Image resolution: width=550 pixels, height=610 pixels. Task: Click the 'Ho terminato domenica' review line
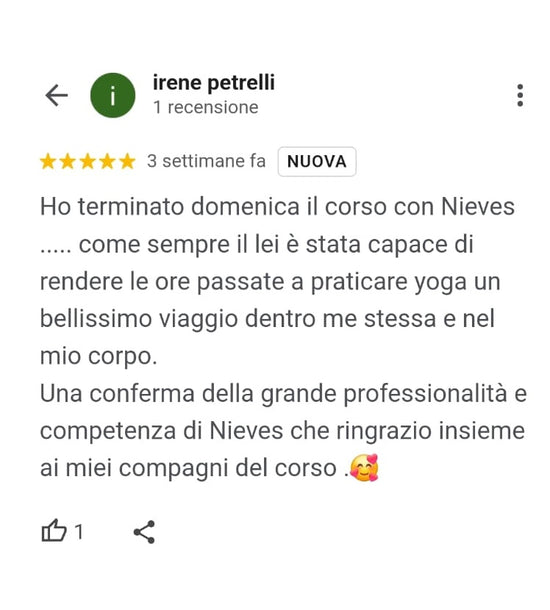[277, 207]
